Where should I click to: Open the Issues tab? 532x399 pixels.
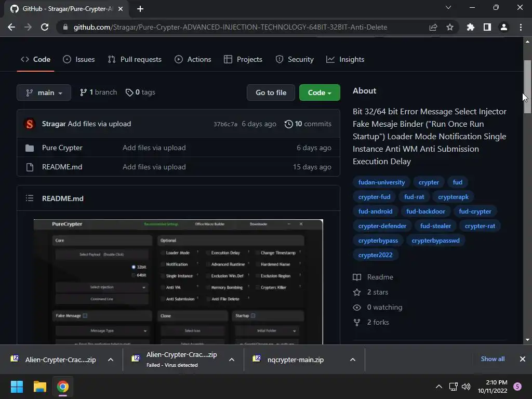coord(79,59)
